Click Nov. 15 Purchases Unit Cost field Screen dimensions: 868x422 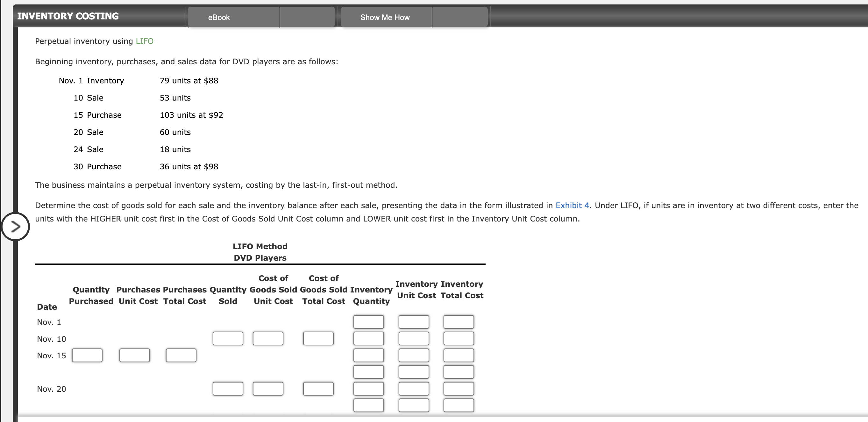click(x=134, y=355)
